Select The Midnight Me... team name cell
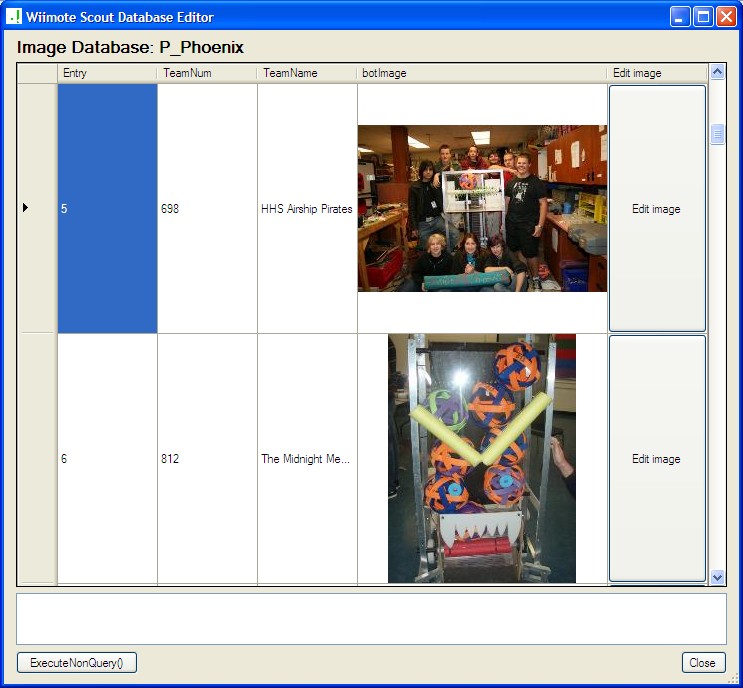The image size is (743, 688). [308, 459]
